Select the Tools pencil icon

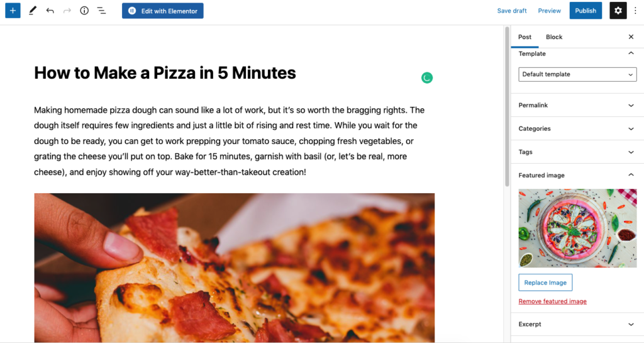pos(33,11)
